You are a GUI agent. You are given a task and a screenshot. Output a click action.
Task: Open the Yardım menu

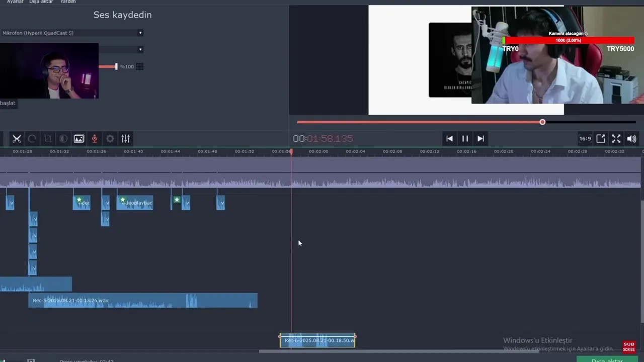click(68, 2)
